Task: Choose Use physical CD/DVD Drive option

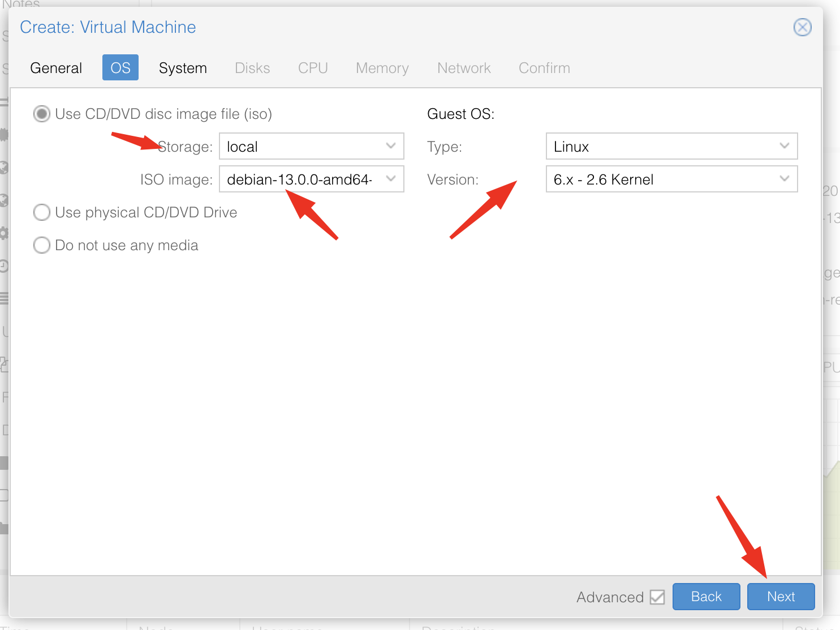Action: tap(42, 213)
